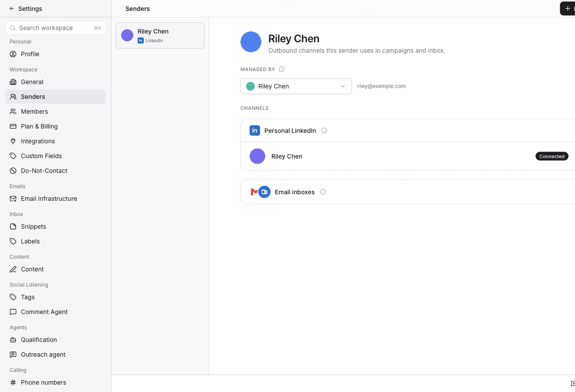This screenshot has height=392, width=575.
Task: Open the Managed By Riley Chen dropdown
Action: (296, 86)
